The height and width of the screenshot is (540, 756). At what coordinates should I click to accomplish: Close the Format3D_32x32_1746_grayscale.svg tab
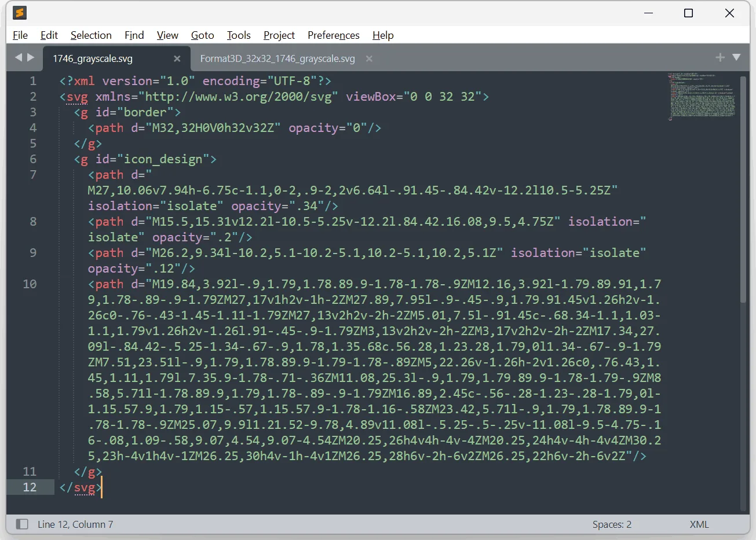369,58
